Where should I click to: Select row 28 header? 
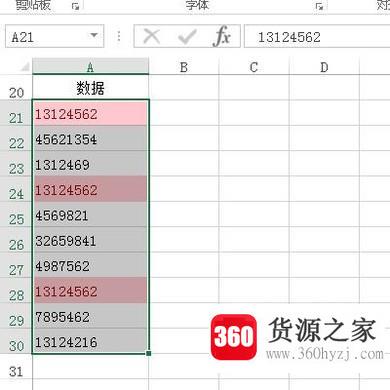pyautogui.click(x=16, y=290)
